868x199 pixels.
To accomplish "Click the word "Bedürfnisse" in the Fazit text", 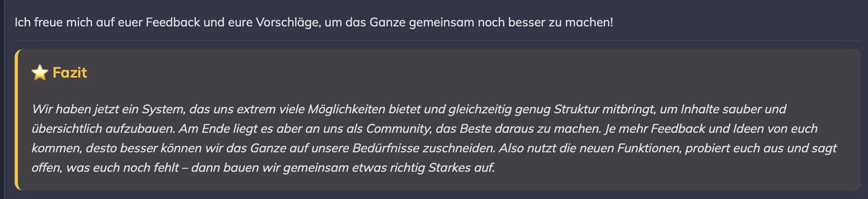I will (386, 148).
